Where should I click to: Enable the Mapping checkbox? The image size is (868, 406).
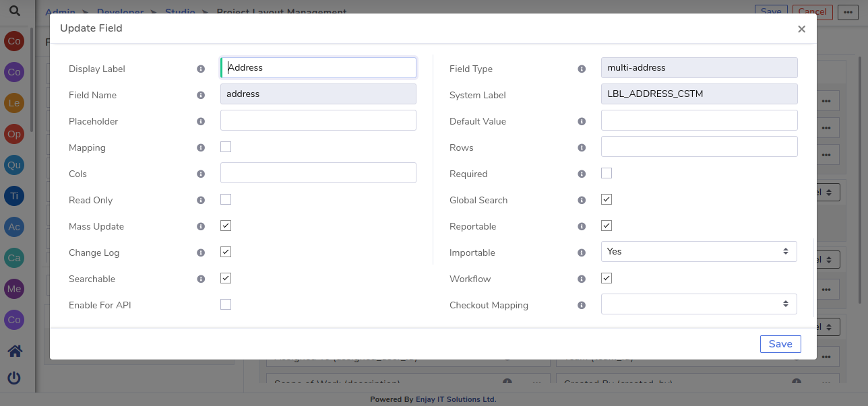click(226, 147)
